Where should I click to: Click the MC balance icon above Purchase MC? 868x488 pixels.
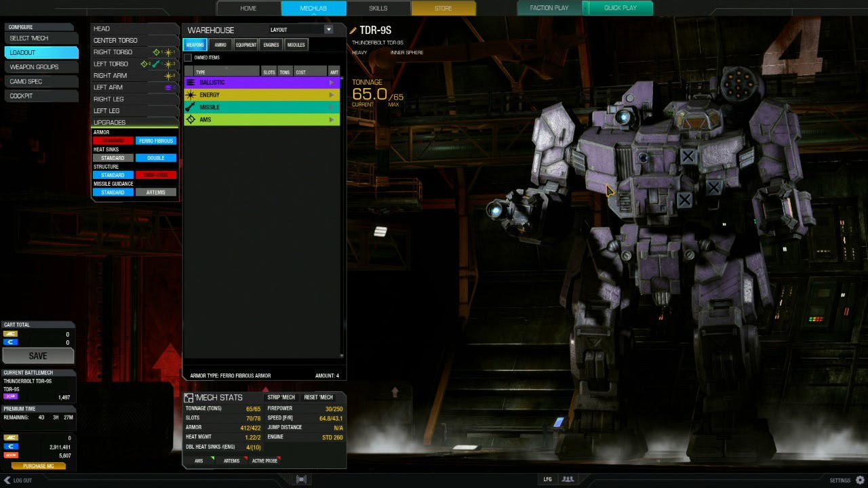pos(10,439)
